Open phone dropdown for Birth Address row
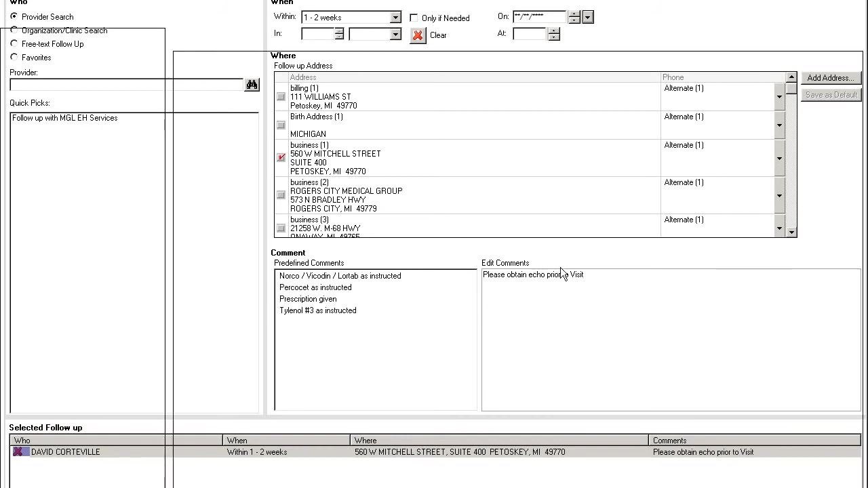868x488 pixels. tap(779, 125)
